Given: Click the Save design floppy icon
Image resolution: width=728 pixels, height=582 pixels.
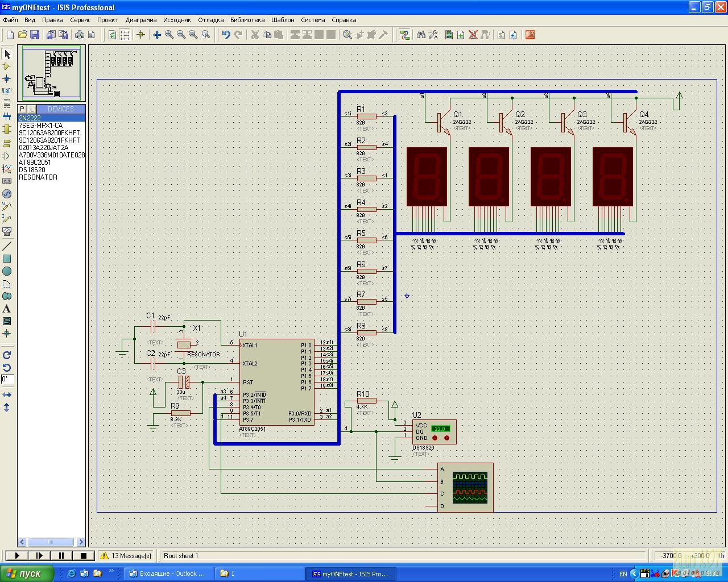Looking at the screenshot, I should click(x=35, y=35).
